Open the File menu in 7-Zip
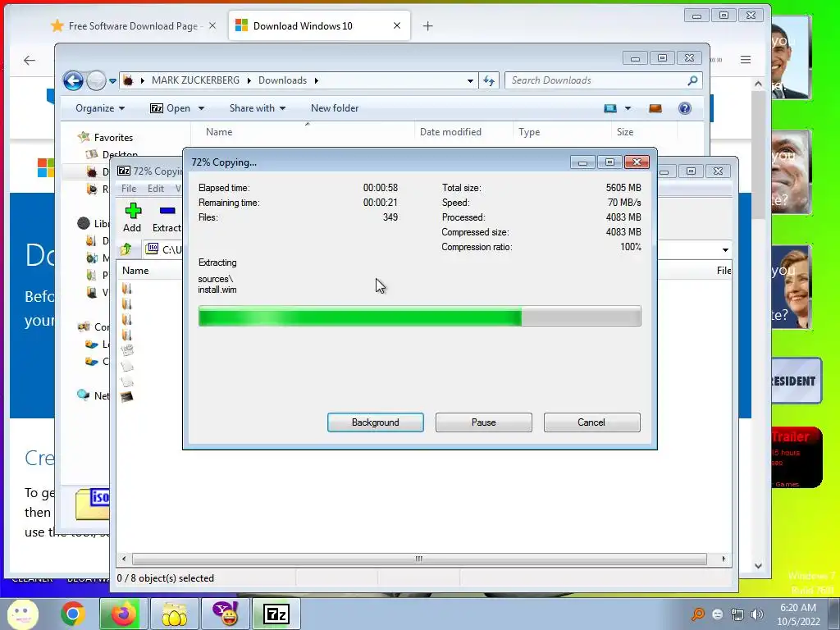Viewport: 840px width, 630px height. (x=129, y=189)
